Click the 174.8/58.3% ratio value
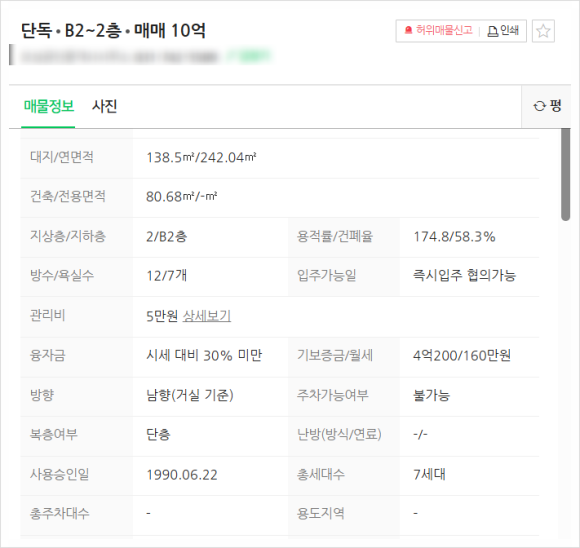The image size is (580, 548). (x=454, y=237)
